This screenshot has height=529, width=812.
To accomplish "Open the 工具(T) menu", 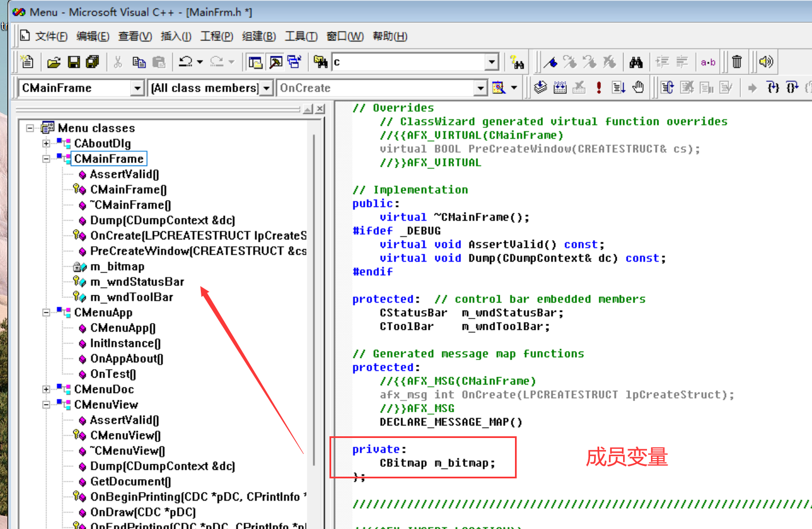I will tap(301, 36).
